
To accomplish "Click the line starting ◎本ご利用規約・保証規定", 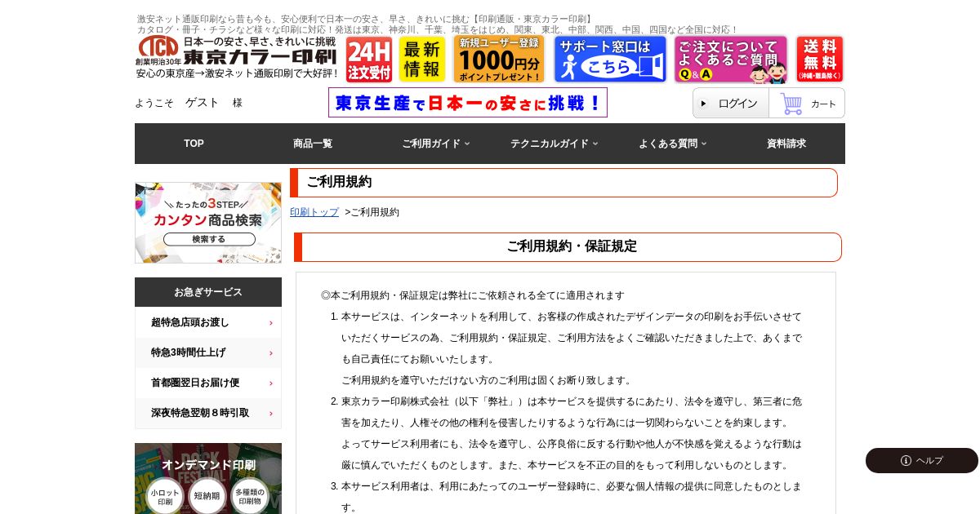I will (473, 295).
